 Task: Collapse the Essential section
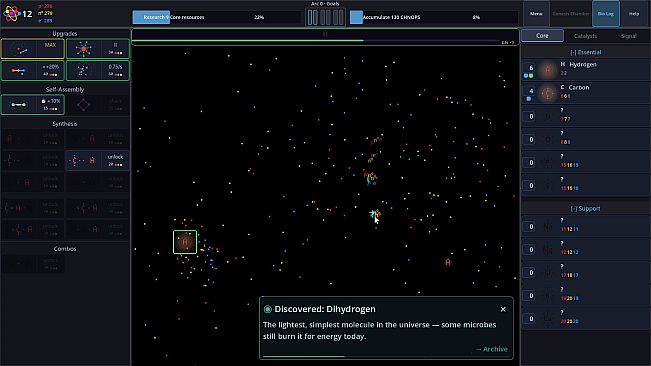585,52
